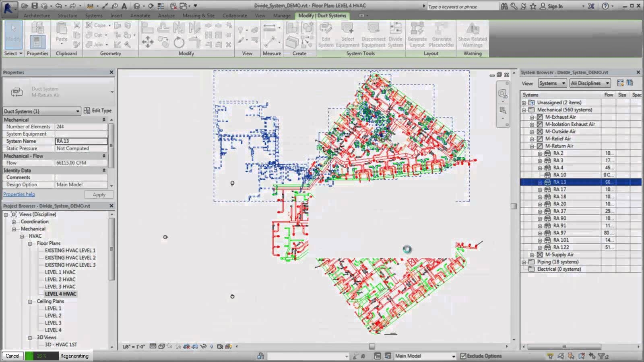Click the Select Equipment tool

pyautogui.click(x=347, y=34)
